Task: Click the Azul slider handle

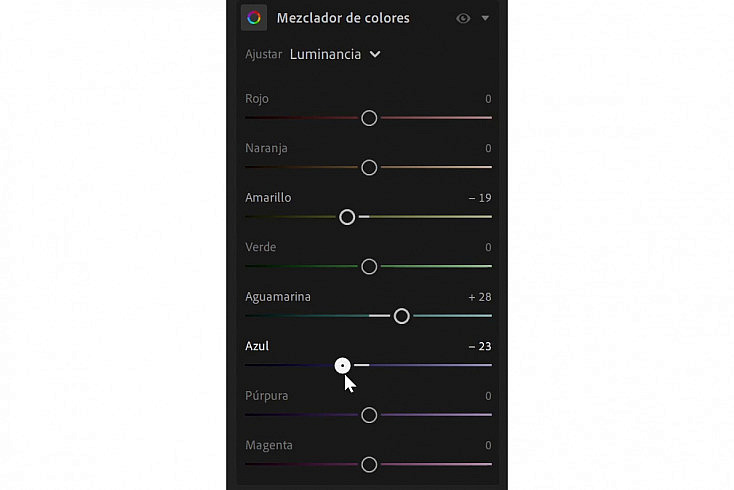Action: [x=343, y=366]
